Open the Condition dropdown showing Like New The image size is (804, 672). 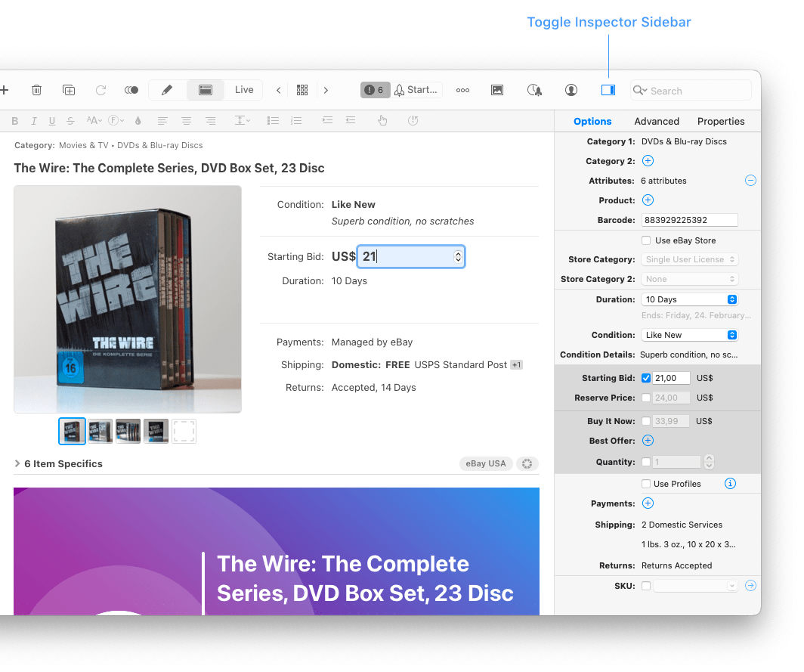690,335
